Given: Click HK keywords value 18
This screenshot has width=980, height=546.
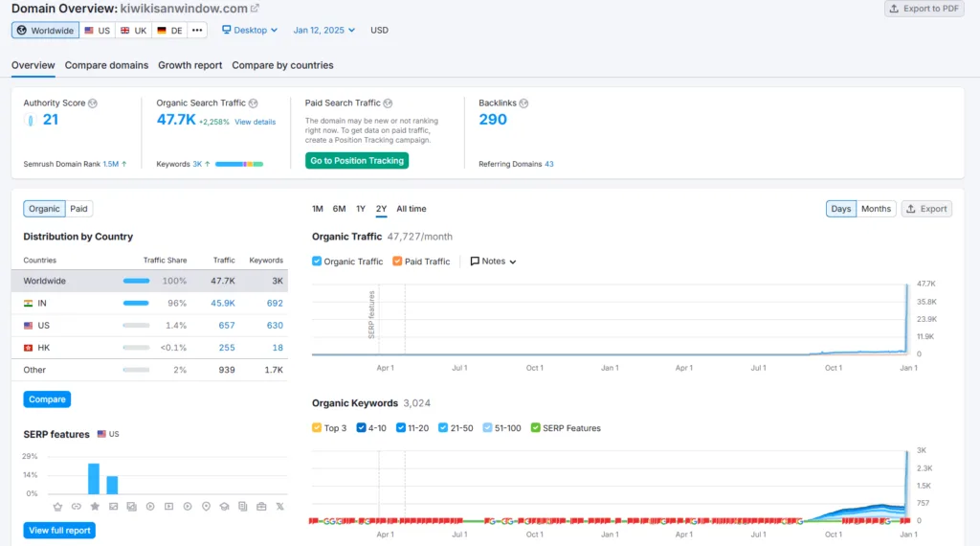Looking at the screenshot, I should point(278,348).
